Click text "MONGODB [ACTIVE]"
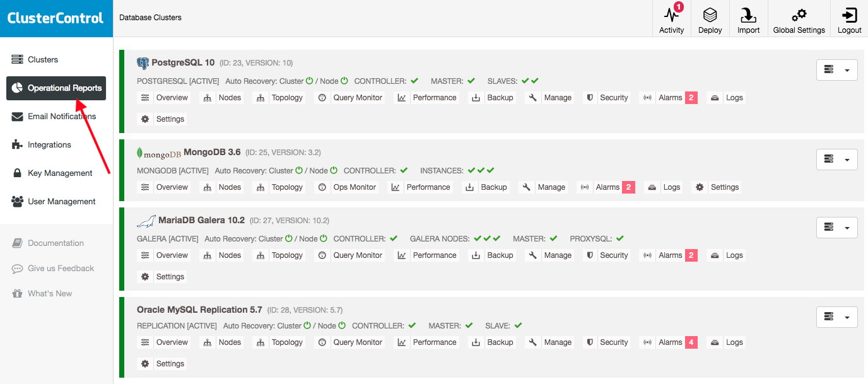This screenshot has height=384, width=868. tap(173, 171)
